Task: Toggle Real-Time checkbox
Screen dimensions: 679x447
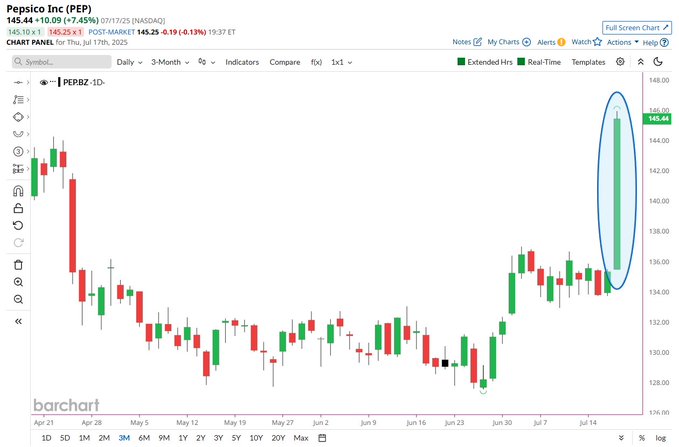Action: tap(521, 62)
